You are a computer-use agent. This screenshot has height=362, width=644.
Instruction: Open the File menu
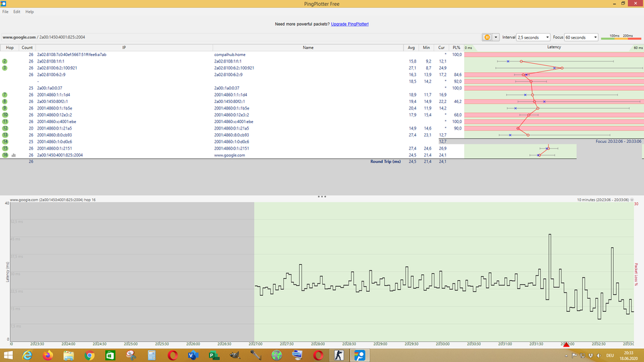(5, 12)
